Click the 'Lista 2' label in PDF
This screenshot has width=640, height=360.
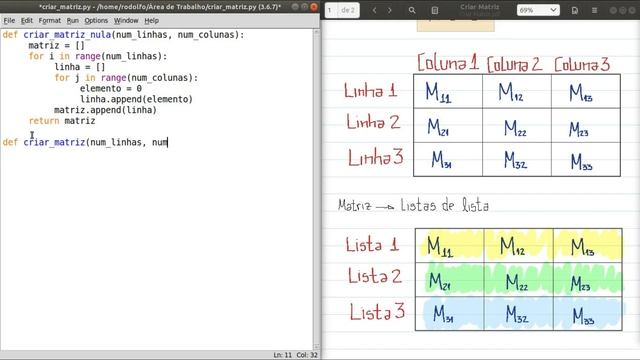tap(375, 276)
